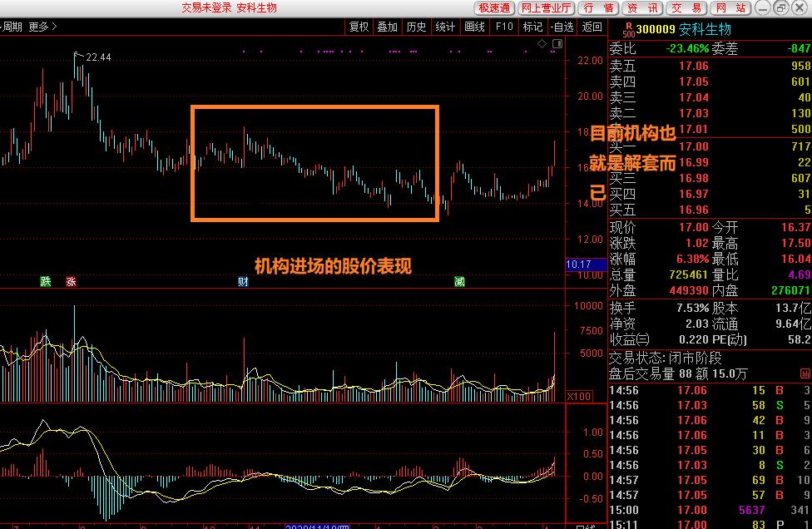Click the 10.17 price cursor label on axis
This screenshot has height=529, width=812.
pyautogui.click(x=587, y=264)
